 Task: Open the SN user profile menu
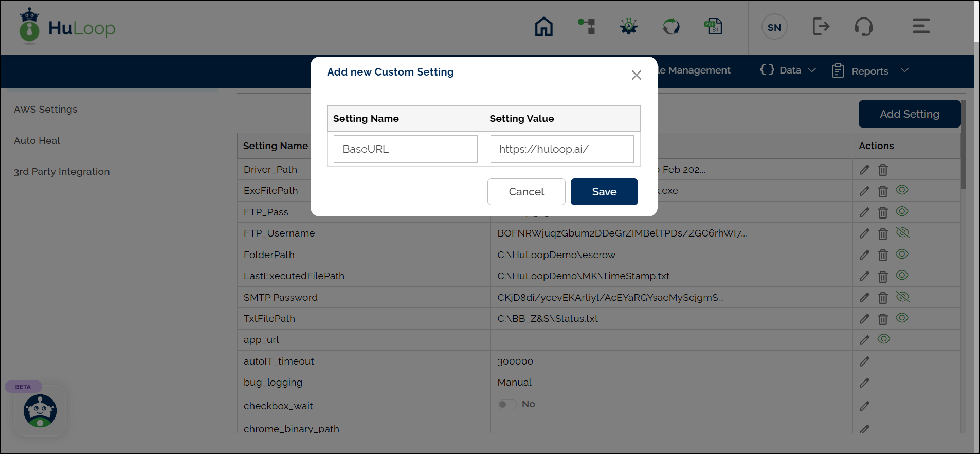point(774,27)
